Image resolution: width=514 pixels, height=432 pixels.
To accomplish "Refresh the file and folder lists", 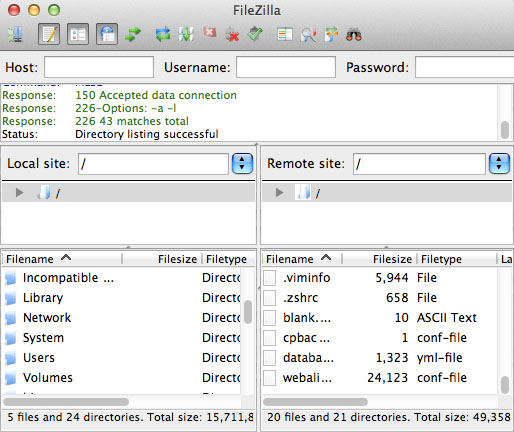I will coord(163,34).
